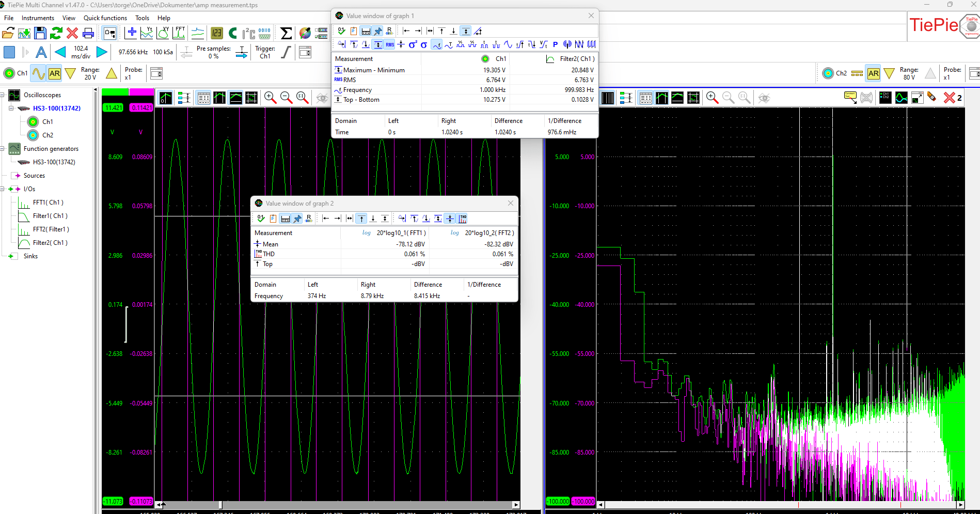Increase Ch1 range with yellow up triangle
Viewport: 980px width, 514px height.
tap(111, 73)
